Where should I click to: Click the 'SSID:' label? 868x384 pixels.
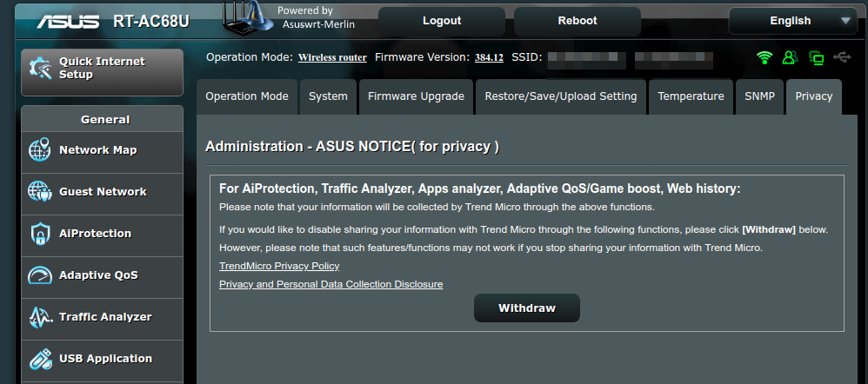pyautogui.click(x=526, y=57)
